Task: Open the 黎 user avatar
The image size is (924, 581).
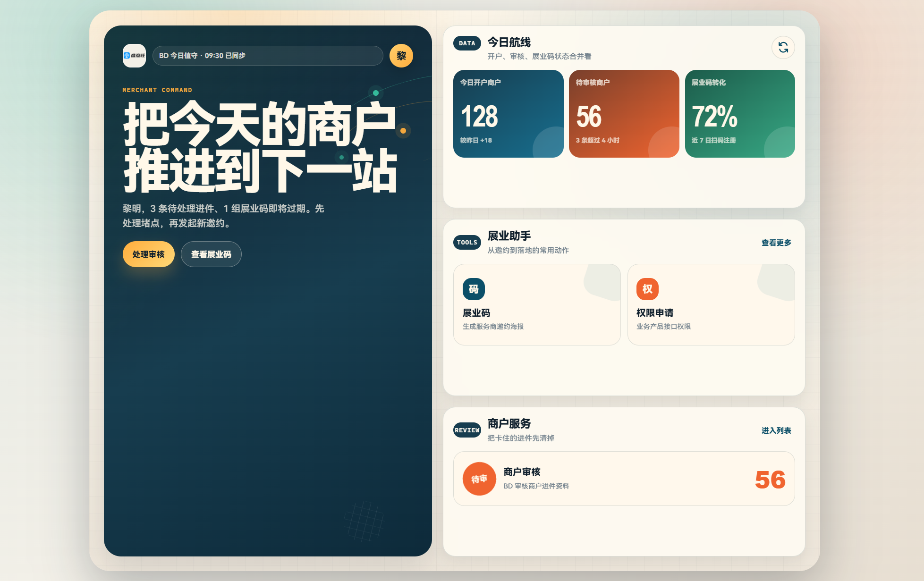Action: [401, 56]
